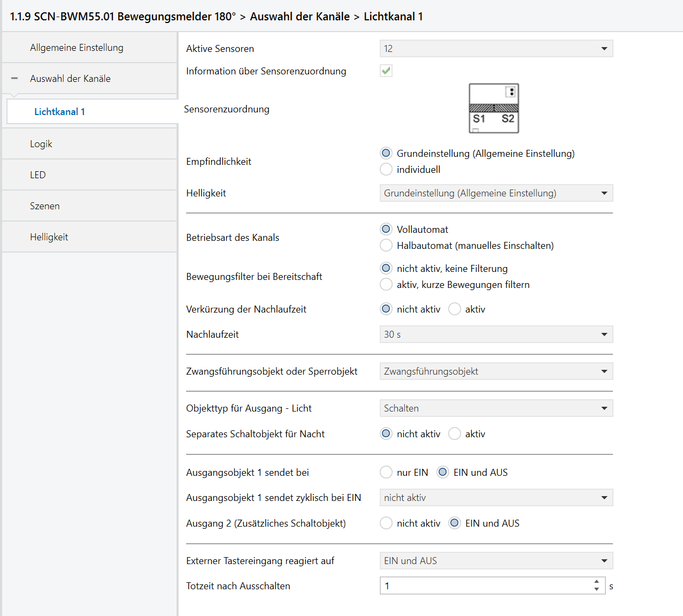Image resolution: width=683 pixels, height=616 pixels.
Task: Go to the LED settings page
Action: pos(38,175)
